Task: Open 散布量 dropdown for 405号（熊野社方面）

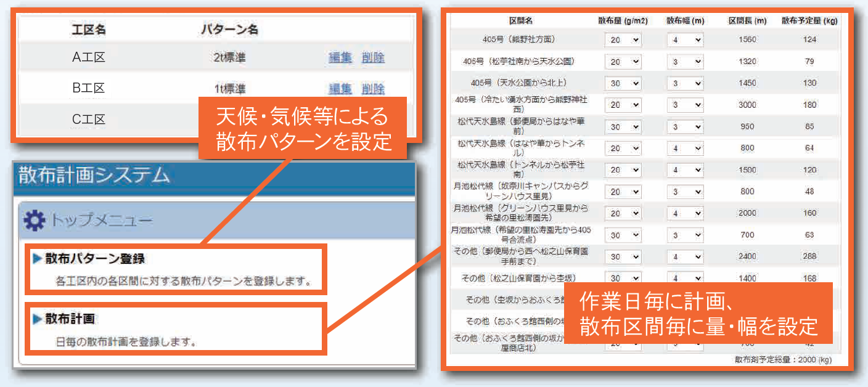Action: click(623, 40)
